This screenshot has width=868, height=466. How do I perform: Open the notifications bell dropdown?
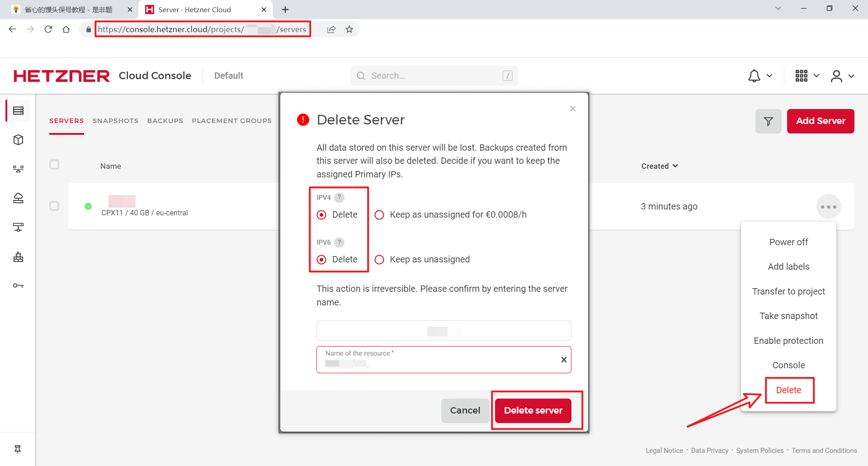click(x=760, y=76)
